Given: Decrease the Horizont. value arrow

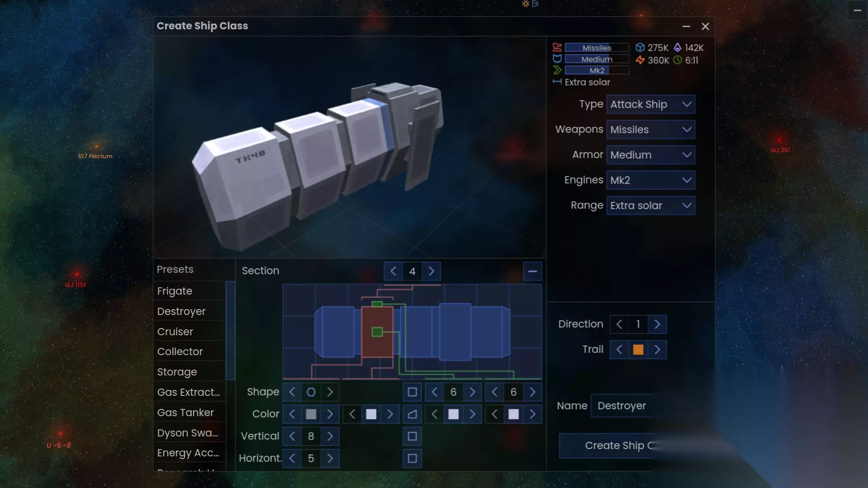Looking at the screenshot, I should (292, 458).
